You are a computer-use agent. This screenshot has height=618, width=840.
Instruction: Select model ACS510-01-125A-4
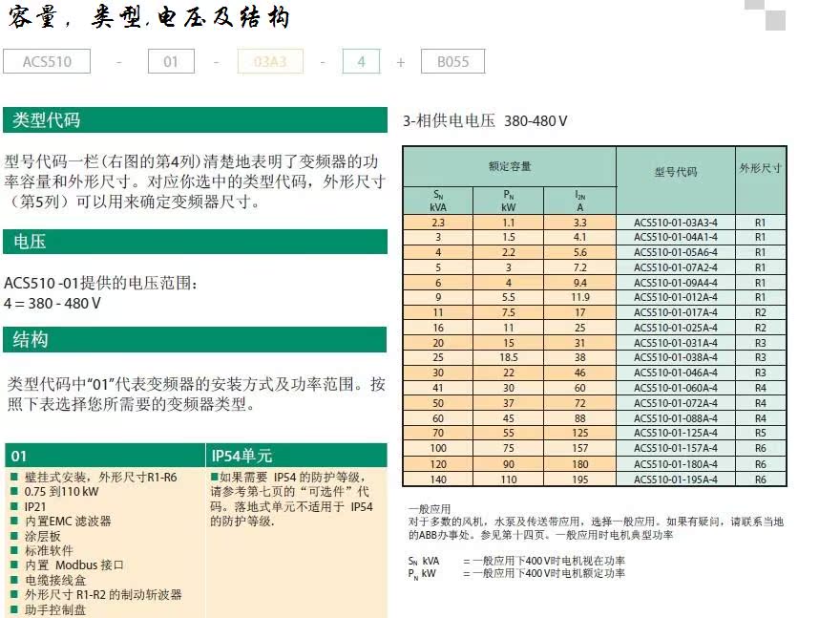point(676,433)
